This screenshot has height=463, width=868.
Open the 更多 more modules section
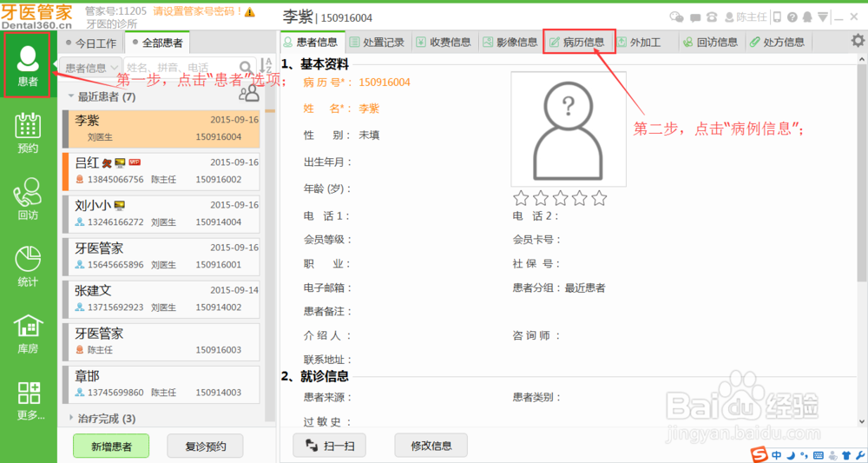pyautogui.click(x=29, y=400)
